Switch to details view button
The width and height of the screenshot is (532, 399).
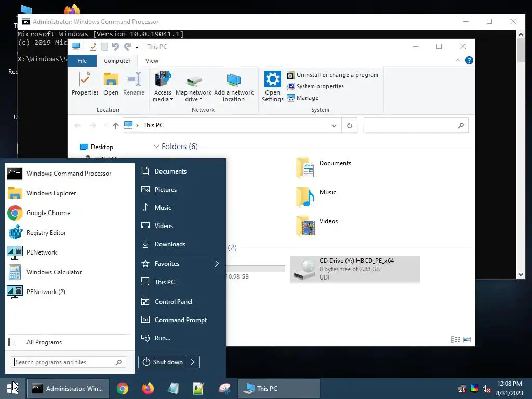[456, 340]
